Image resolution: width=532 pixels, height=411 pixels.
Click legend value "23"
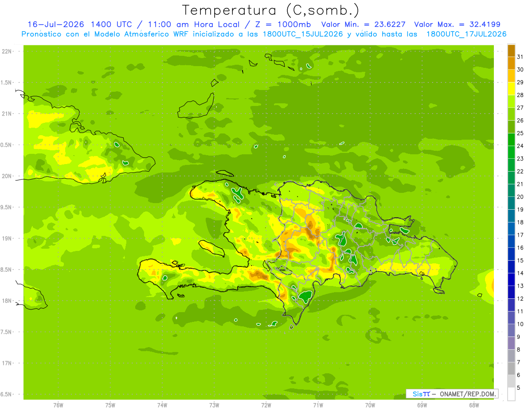(520, 159)
